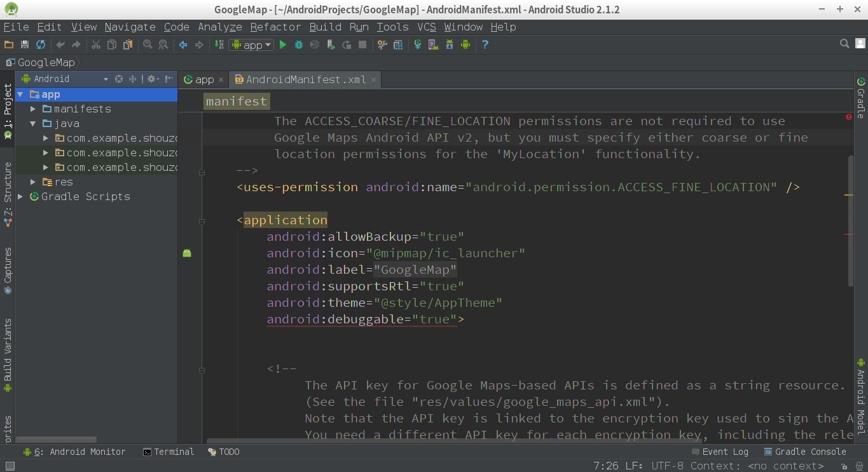Navigate Back with blue left arrow
The image size is (868, 472).
(183, 44)
